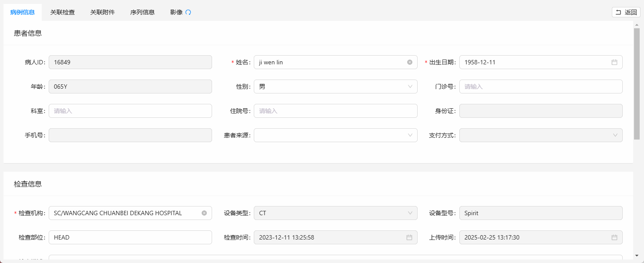Switch to the 关联检查 tab
644x263 pixels.
tap(63, 12)
